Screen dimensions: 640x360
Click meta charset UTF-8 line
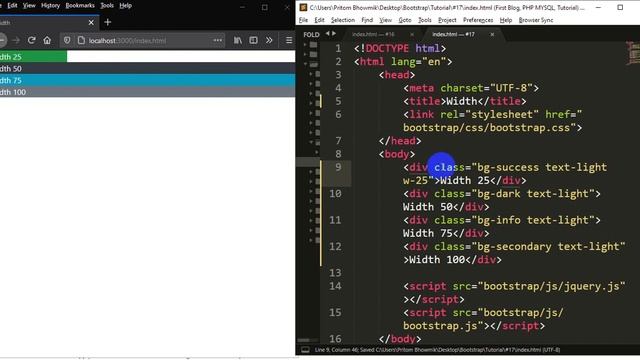click(471, 88)
